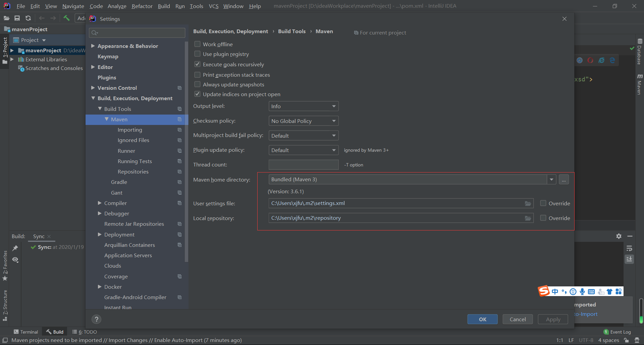Open the TODO tool tab
This screenshot has height=345, width=644.
85,332
